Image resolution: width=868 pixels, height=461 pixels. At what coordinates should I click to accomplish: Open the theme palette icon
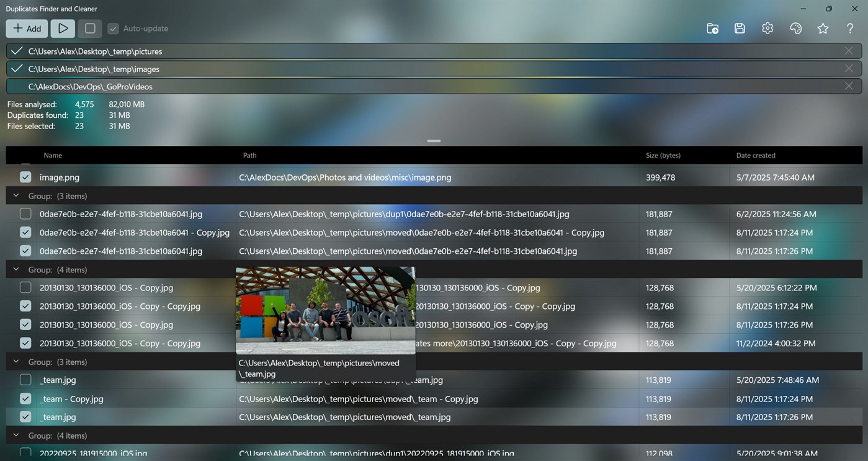coord(795,28)
